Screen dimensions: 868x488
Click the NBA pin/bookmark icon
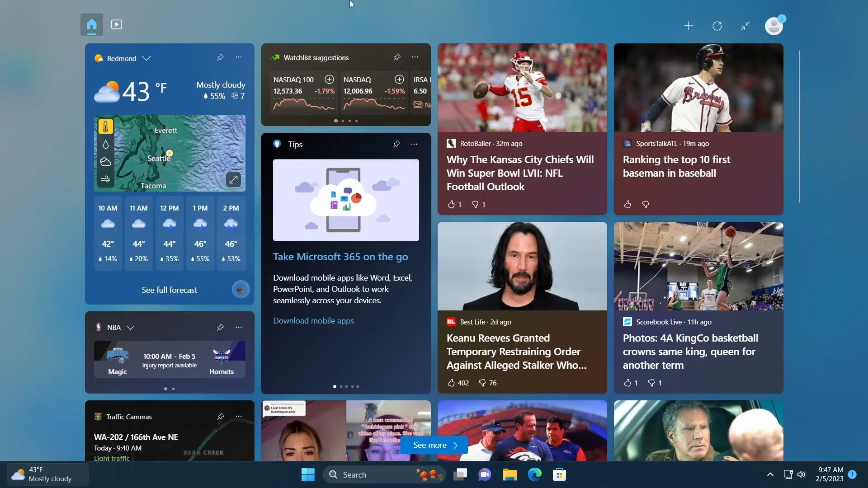point(219,327)
